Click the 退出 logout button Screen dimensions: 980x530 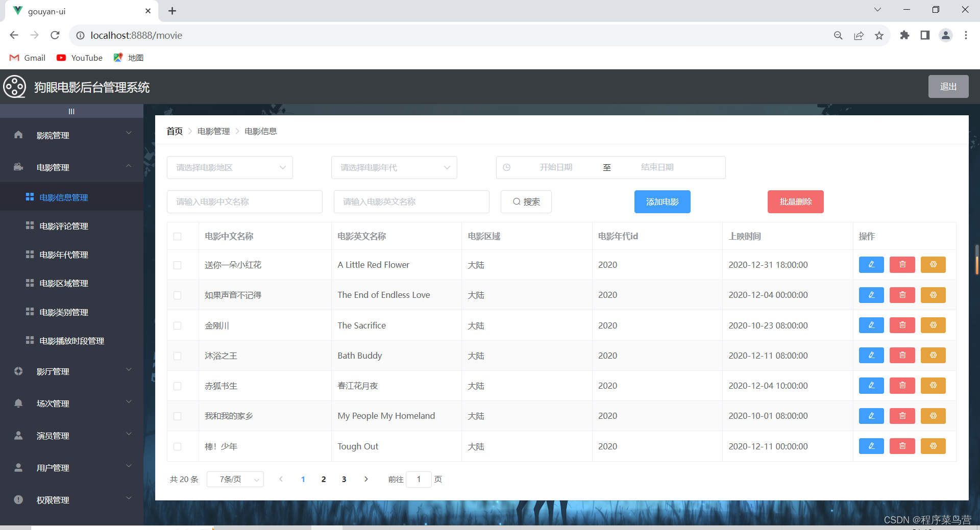pyautogui.click(x=948, y=87)
